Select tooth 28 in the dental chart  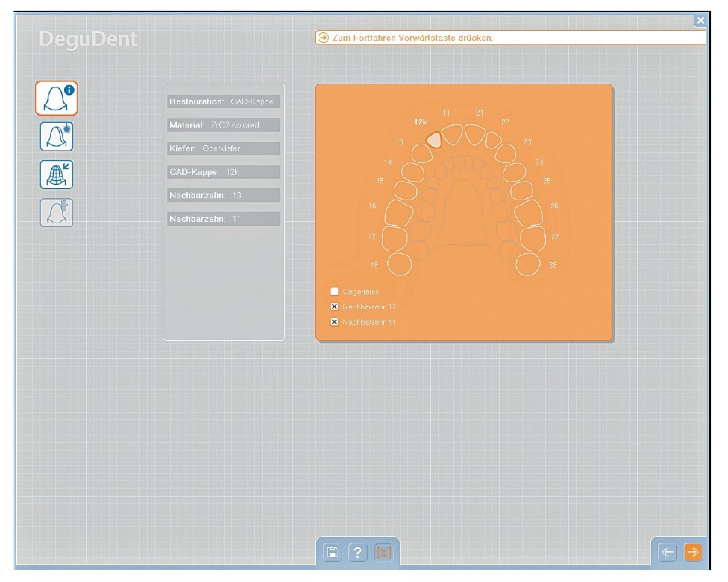(x=529, y=264)
